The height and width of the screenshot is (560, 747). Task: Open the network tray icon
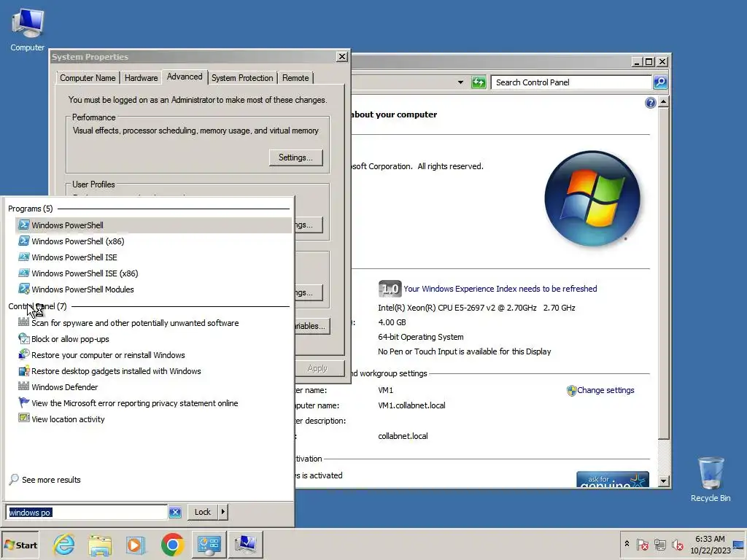659,544
